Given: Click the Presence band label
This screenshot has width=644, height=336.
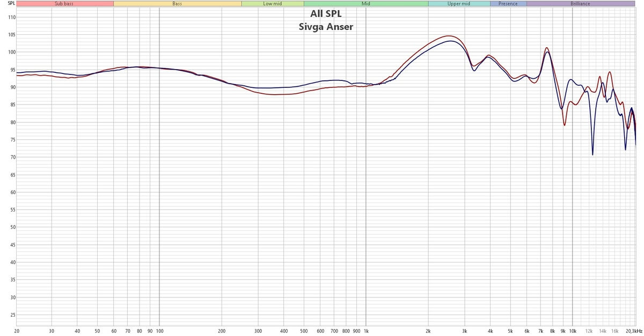Looking at the screenshot, I should click(x=508, y=4).
